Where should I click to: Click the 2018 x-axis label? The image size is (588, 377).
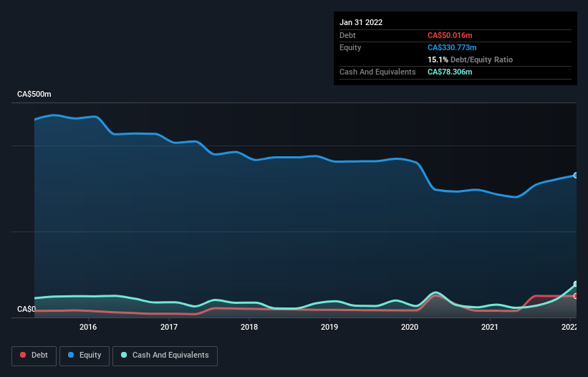tap(249, 327)
